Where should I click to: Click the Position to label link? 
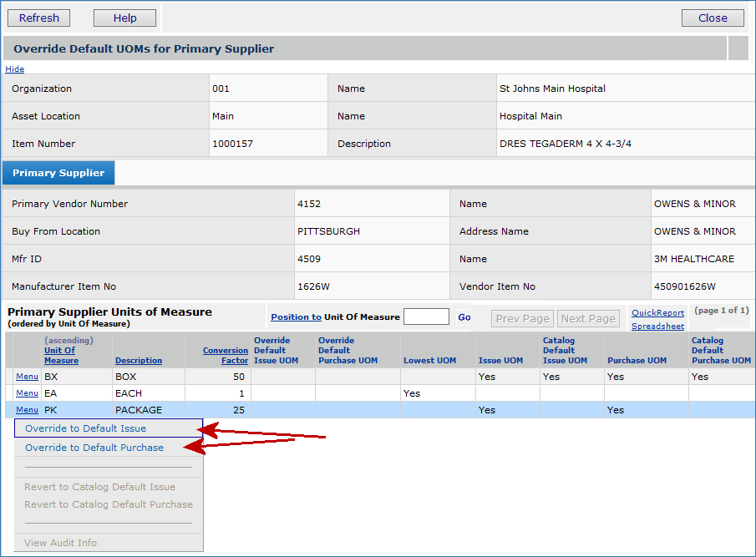pyautogui.click(x=296, y=317)
